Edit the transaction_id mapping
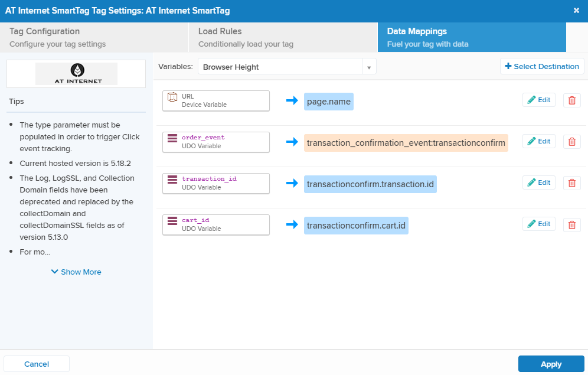Viewport: 588px width, 375px height. (x=538, y=183)
